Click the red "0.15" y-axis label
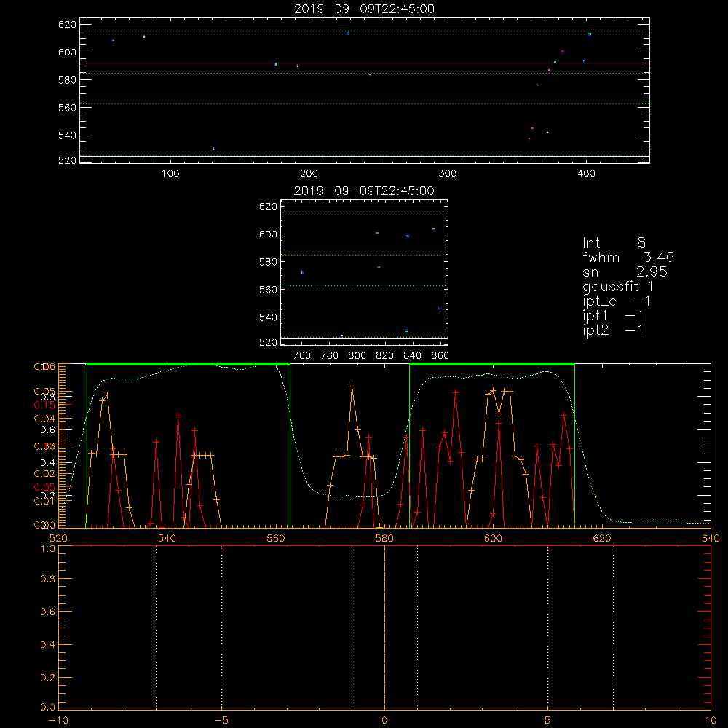The height and width of the screenshot is (728, 728). click(x=44, y=405)
